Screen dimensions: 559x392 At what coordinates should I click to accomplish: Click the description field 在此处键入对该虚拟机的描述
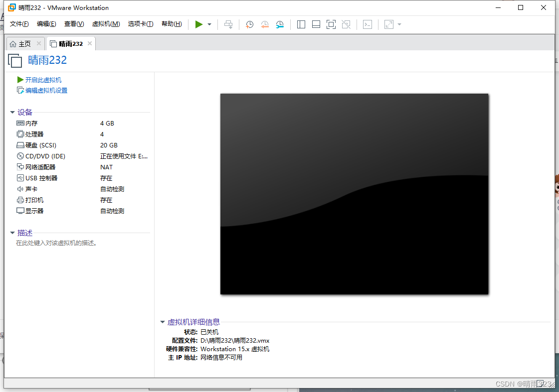(x=56, y=243)
